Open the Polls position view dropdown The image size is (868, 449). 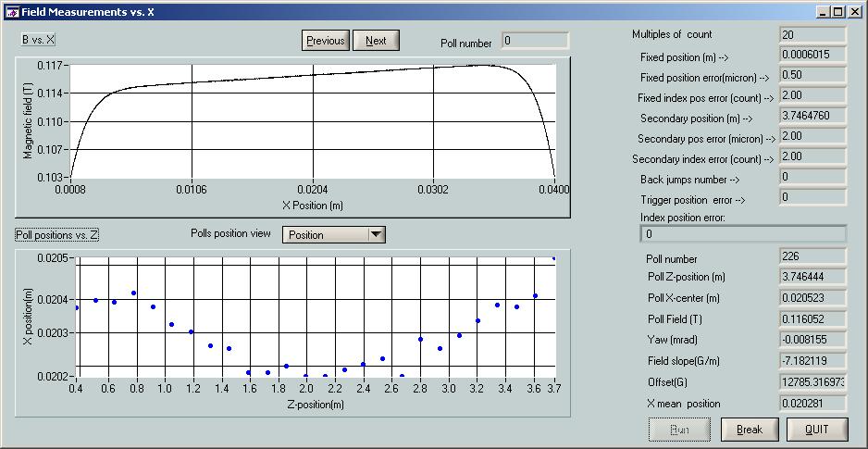(375, 235)
